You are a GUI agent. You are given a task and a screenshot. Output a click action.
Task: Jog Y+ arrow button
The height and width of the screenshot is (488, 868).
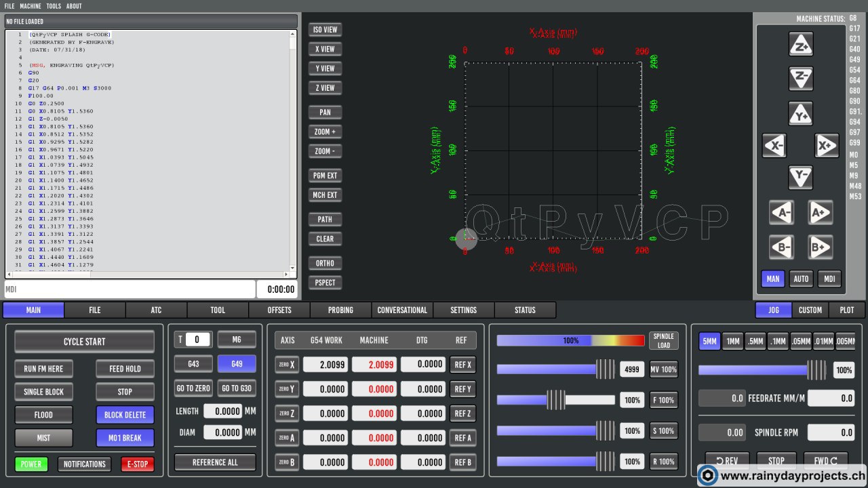(801, 114)
